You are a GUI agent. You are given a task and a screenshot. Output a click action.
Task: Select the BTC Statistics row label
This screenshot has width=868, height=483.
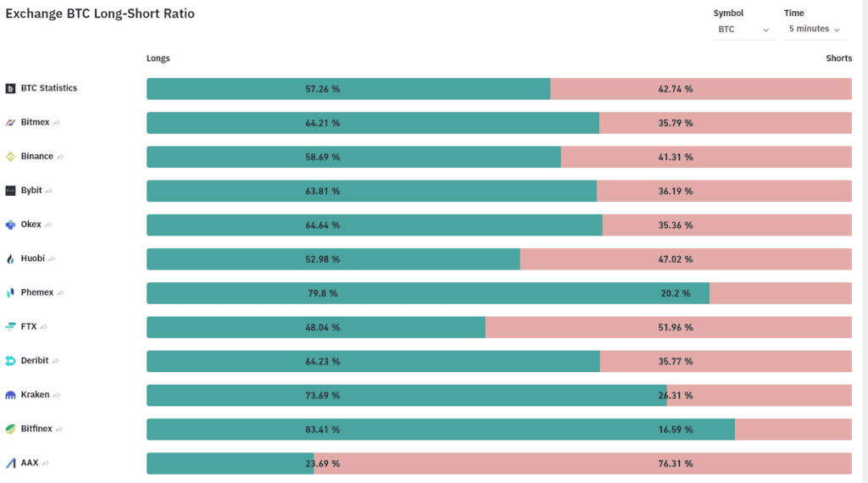(48, 88)
